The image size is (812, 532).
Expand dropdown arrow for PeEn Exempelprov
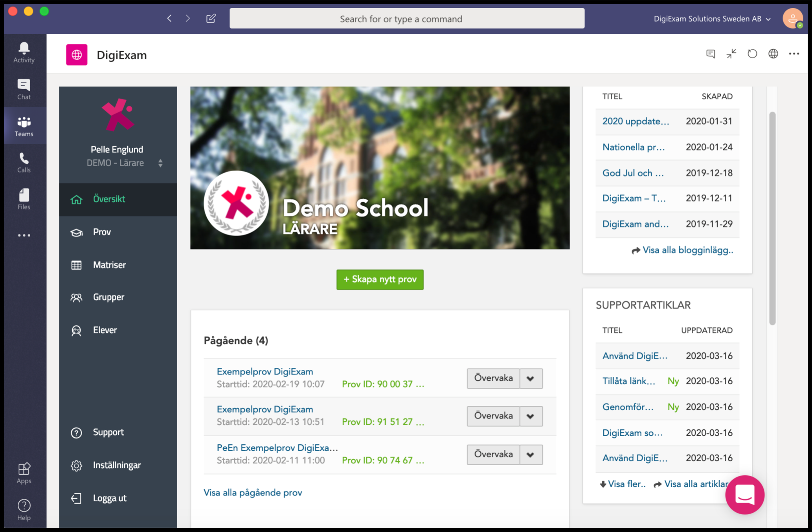[531, 455]
